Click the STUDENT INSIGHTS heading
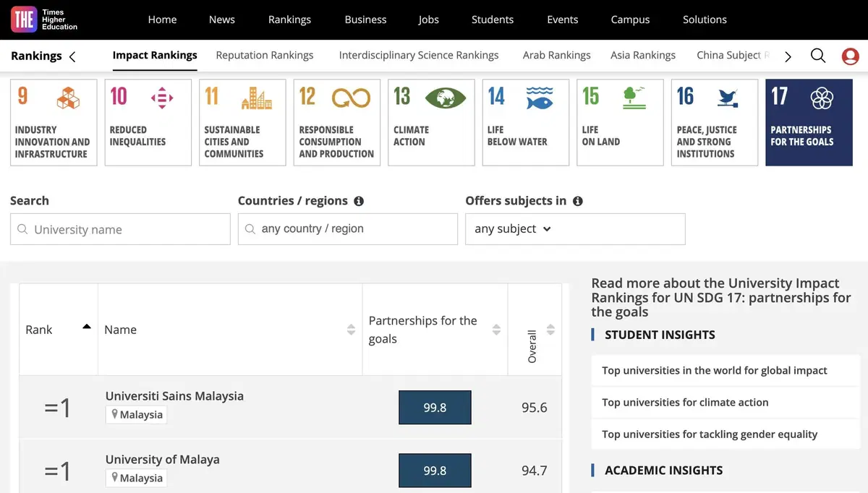868x493 pixels. pos(660,335)
